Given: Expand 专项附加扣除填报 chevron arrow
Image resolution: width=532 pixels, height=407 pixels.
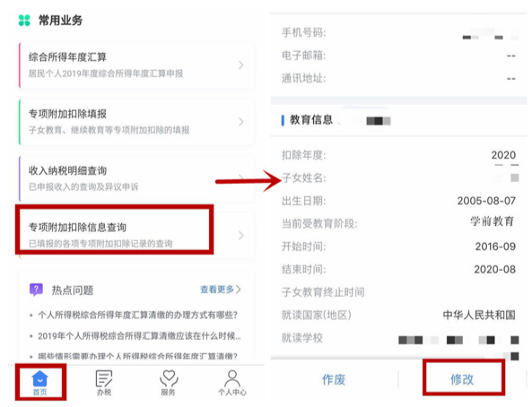Looking at the screenshot, I should pos(241,122).
